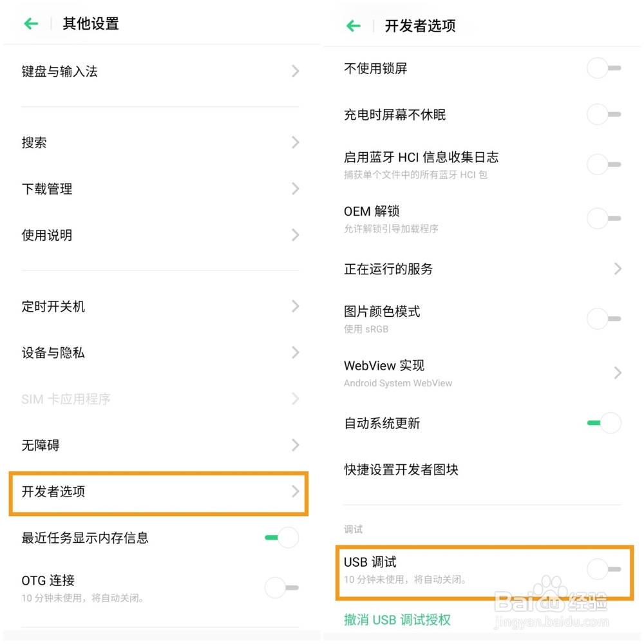Open WebView 实现 arrow
This screenshot has height=644, width=644.
point(618,373)
